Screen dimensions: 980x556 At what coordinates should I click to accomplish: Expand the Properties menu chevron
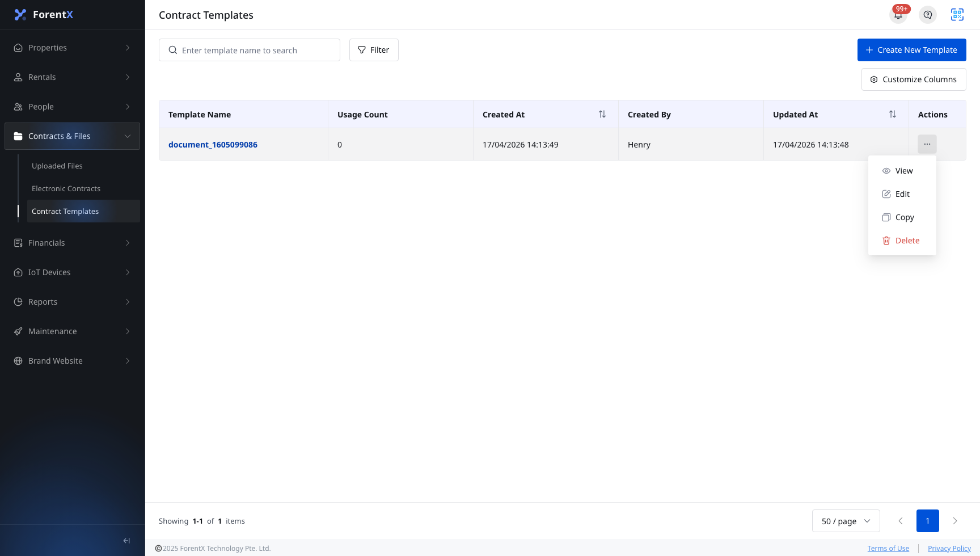pyautogui.click(x=128, y=48)
